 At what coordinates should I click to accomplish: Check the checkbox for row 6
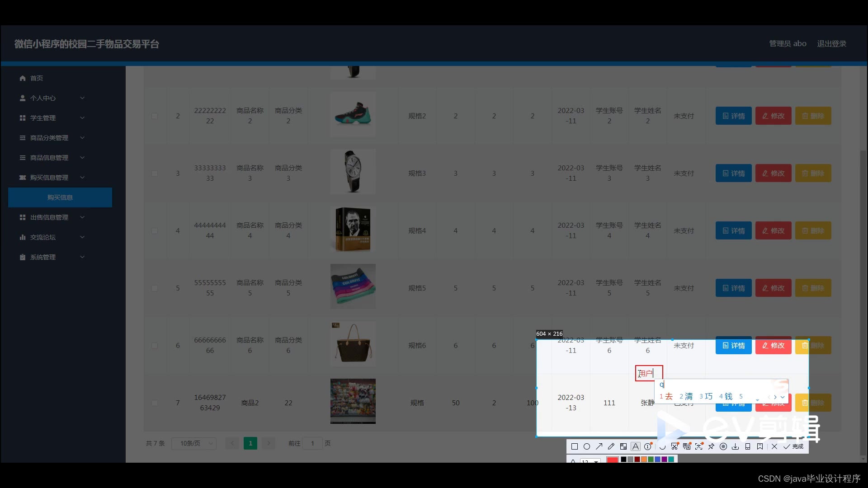(155, 346)
